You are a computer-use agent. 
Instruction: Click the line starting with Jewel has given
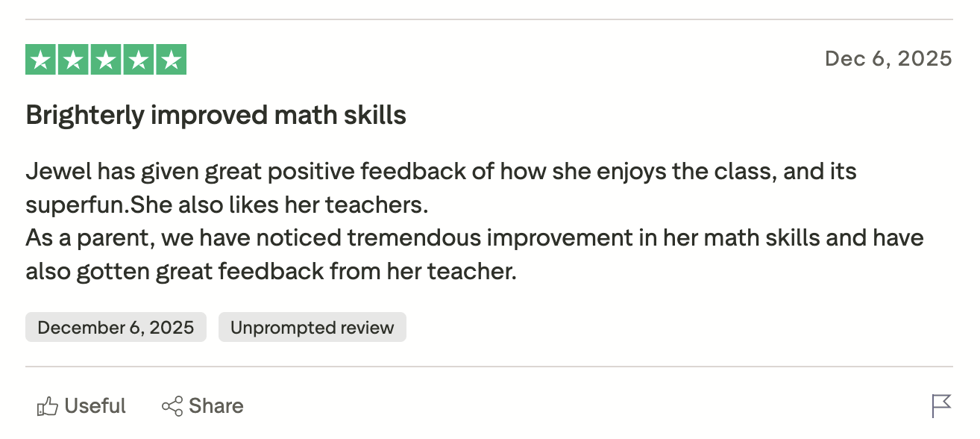point(442,172)
